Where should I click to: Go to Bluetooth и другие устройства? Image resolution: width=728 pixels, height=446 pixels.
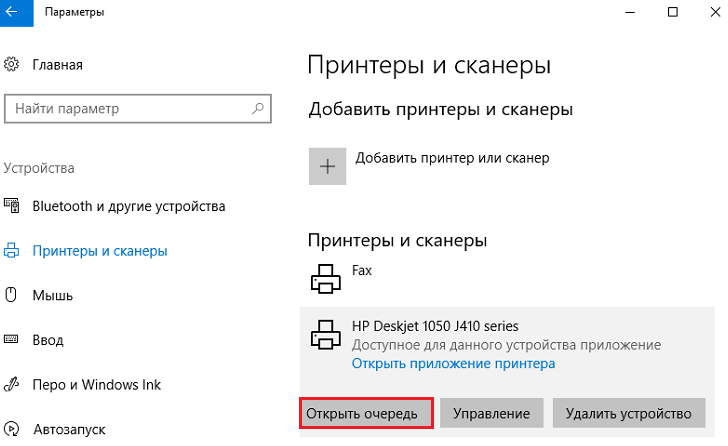(x=128, y=206)
